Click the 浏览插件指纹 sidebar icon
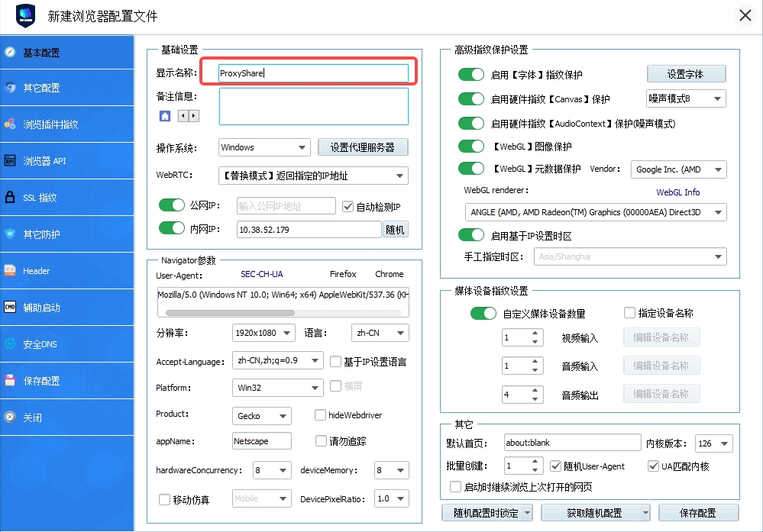763x532 pixels. click(x=10, y=124)
